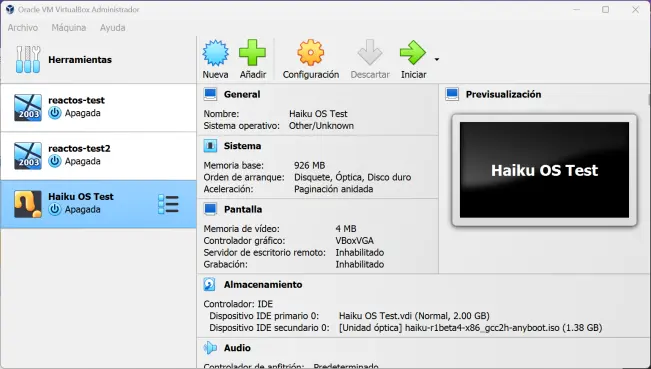Click the Previsualización monitor icon
This screenshot has height=369, width=651.
(452, 94)
